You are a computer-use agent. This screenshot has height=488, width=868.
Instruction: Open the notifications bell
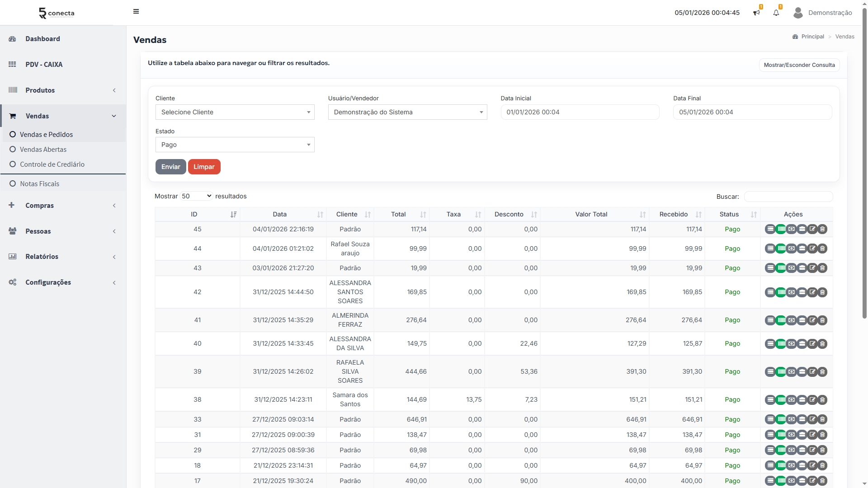[776, 13]
